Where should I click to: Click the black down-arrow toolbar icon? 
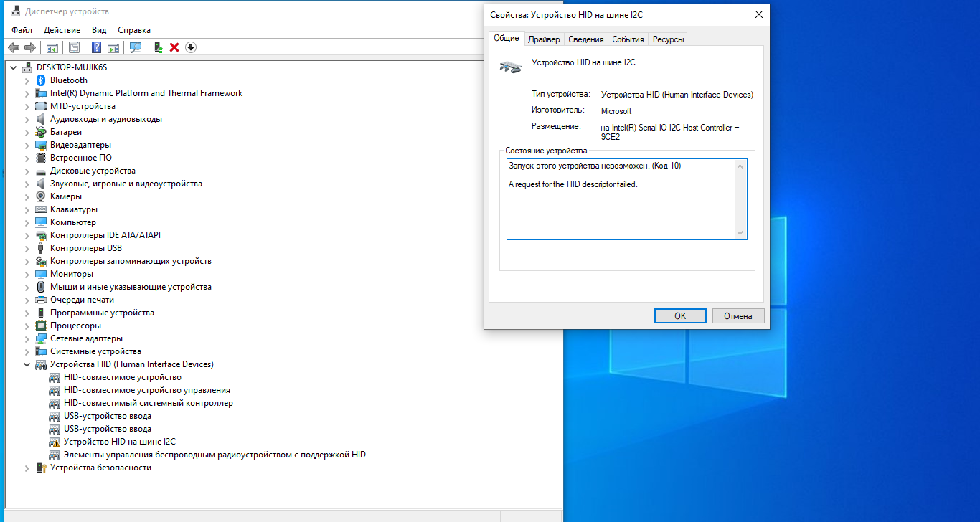[191, 47]
